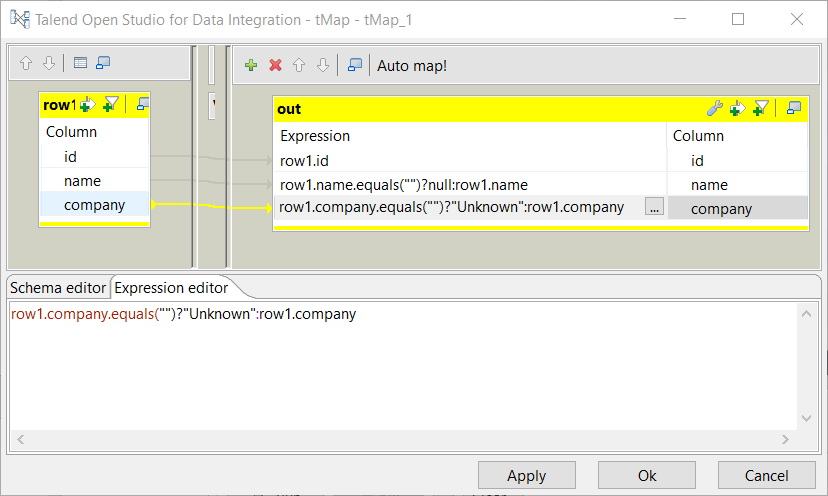Activate column name filter on out table
The height and width of the screenshot is (496, 828).
coord(761,108)
